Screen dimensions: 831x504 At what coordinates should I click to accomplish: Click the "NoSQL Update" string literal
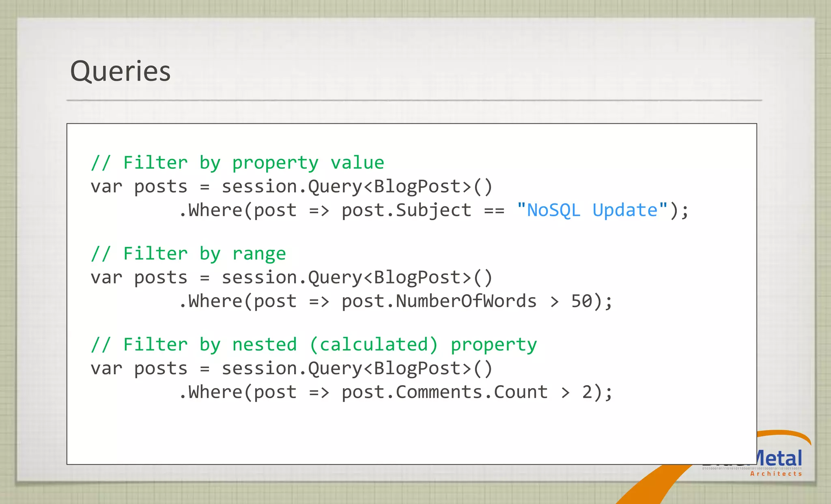(592, 210)
